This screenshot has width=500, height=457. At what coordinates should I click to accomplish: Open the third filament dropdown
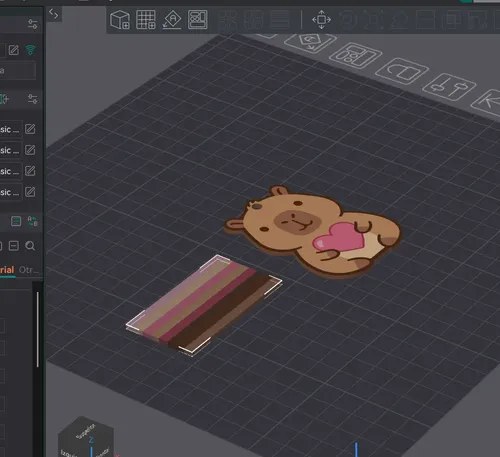(x=11, y=171)
